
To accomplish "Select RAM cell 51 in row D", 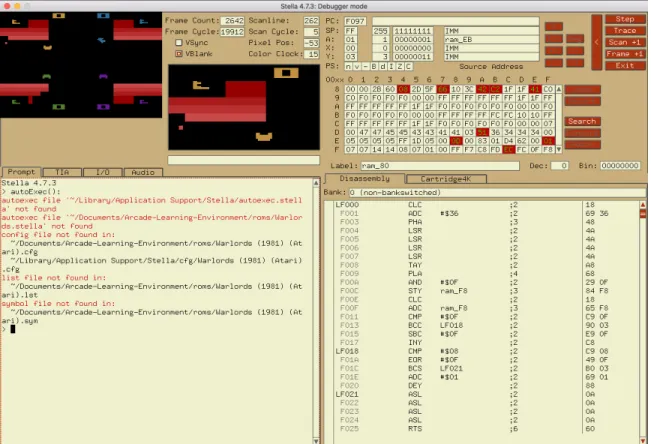I will [x=482, y=132].
